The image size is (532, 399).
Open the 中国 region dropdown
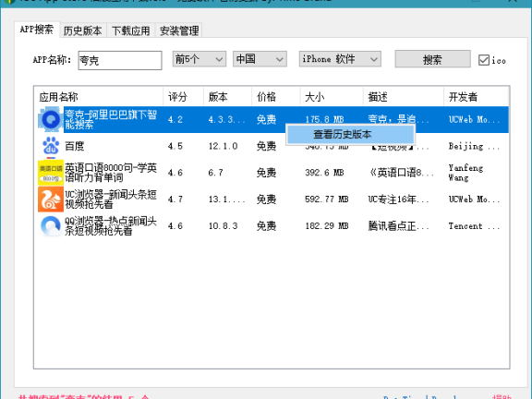[x=260, y=59]
